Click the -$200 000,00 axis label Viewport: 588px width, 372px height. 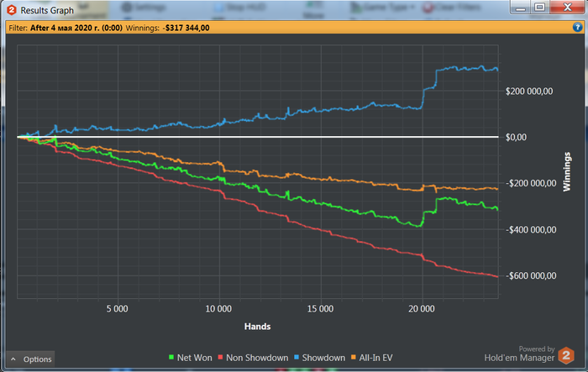[x=531, y=183]
